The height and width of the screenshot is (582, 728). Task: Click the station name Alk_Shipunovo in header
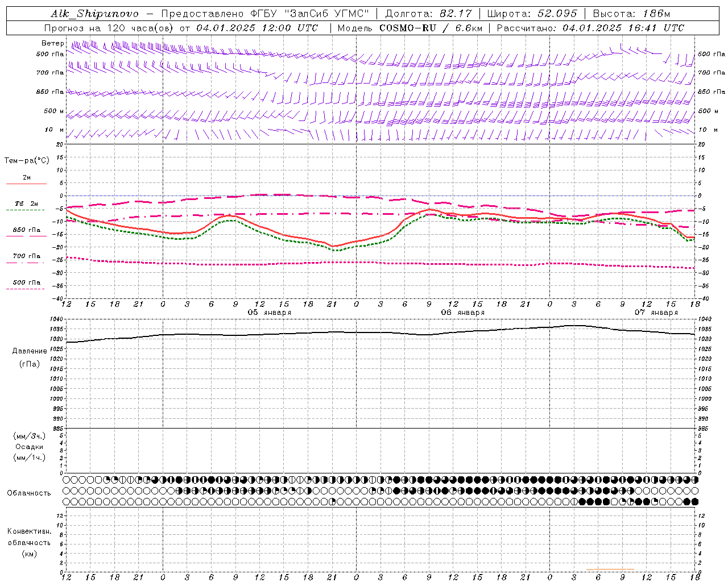(94, 14)
